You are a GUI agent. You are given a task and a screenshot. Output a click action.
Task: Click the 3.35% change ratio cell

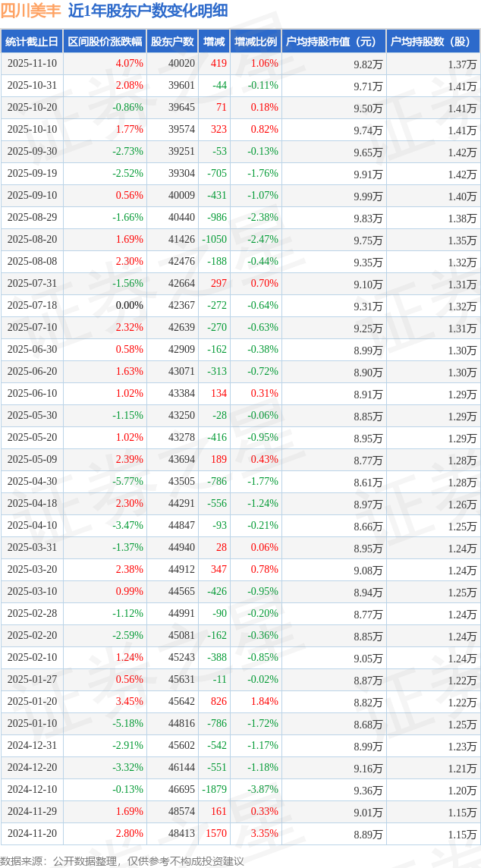264,834
